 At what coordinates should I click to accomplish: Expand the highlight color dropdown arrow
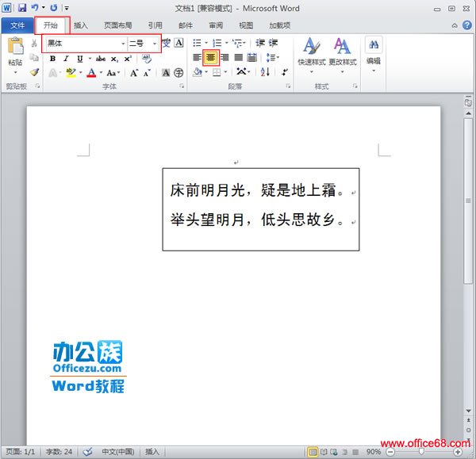(80, 72)
